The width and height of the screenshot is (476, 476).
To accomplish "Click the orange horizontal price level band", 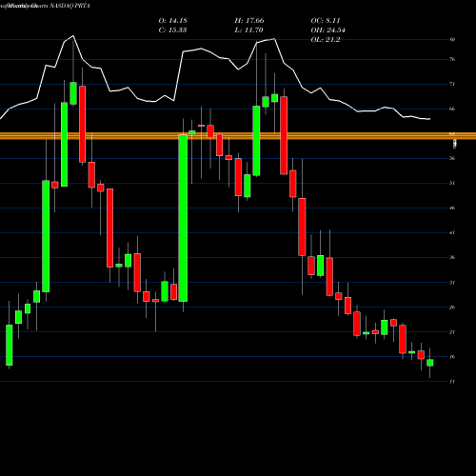I will pos(238,136).
